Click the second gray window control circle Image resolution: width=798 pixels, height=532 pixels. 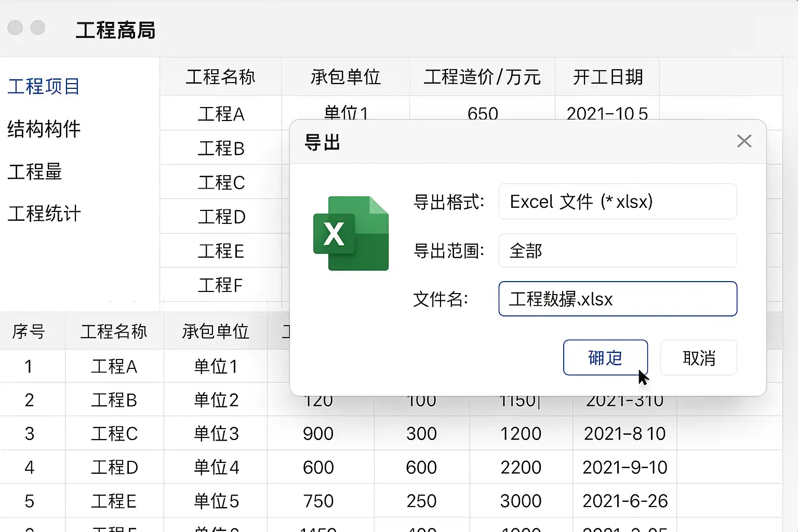[x=38, y=28]
